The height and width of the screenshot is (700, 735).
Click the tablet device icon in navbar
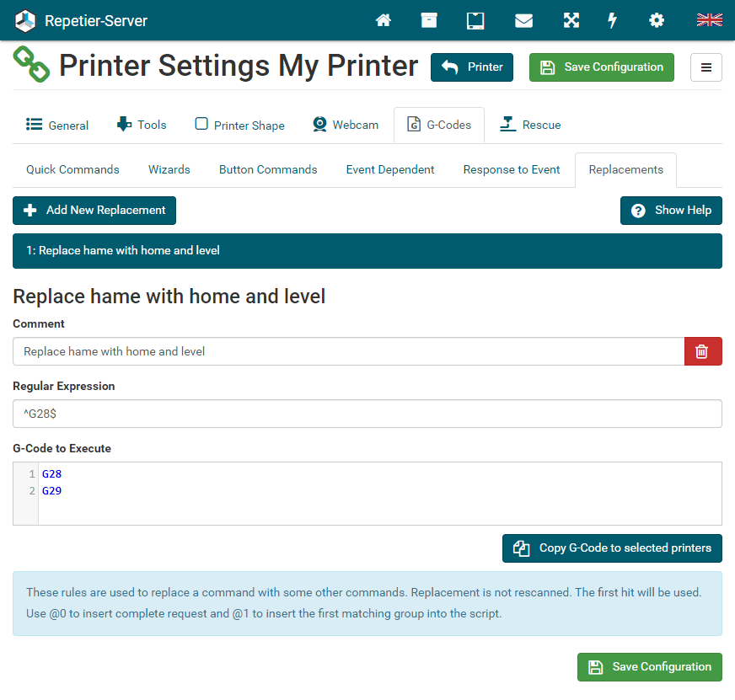tap(475, 20)
